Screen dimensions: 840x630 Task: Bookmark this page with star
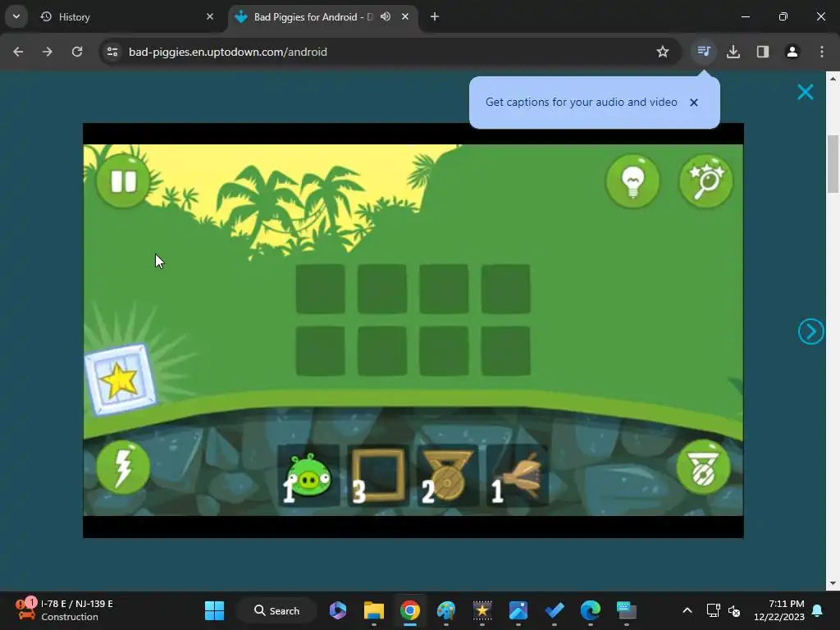coord(663,52)
